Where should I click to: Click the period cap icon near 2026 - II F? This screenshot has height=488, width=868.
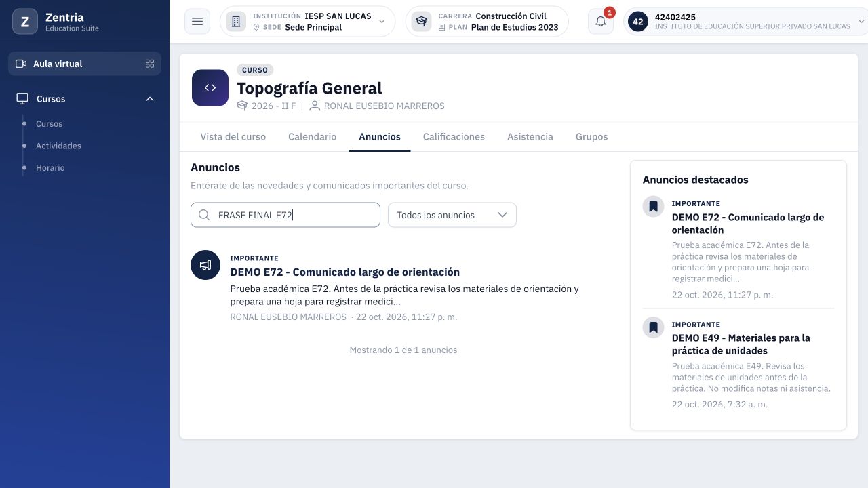[242, 106]
